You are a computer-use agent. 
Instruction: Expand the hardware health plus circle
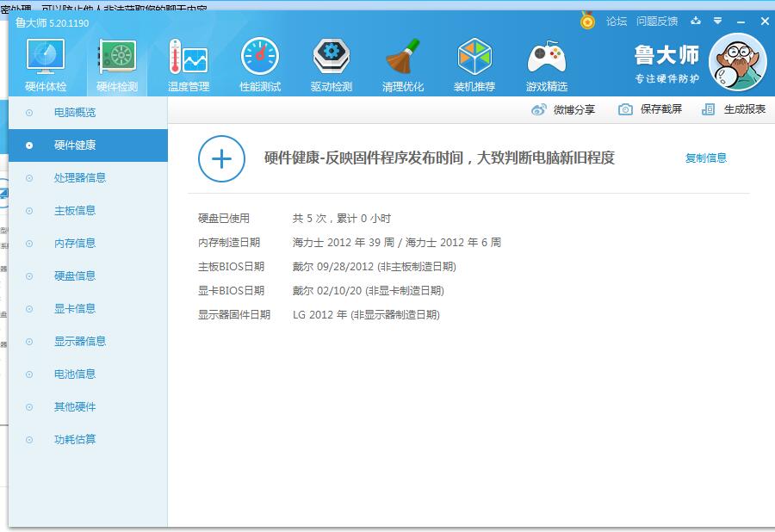(x=221, y=158)
